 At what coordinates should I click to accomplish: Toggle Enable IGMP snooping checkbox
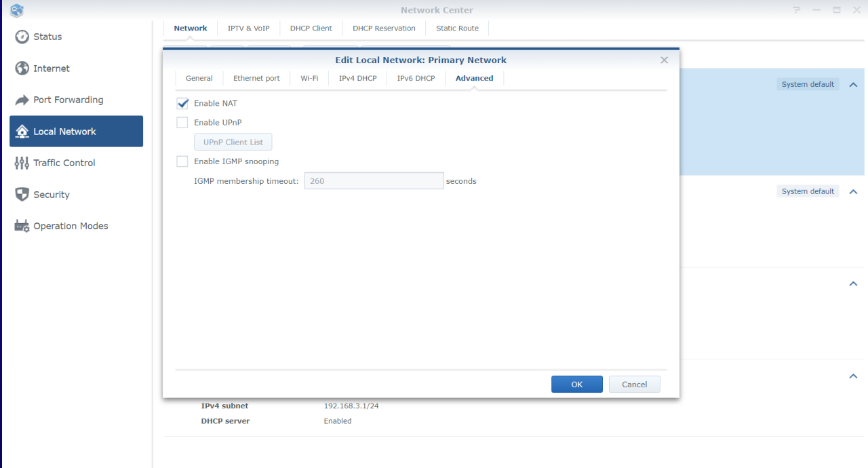point(182,161)
